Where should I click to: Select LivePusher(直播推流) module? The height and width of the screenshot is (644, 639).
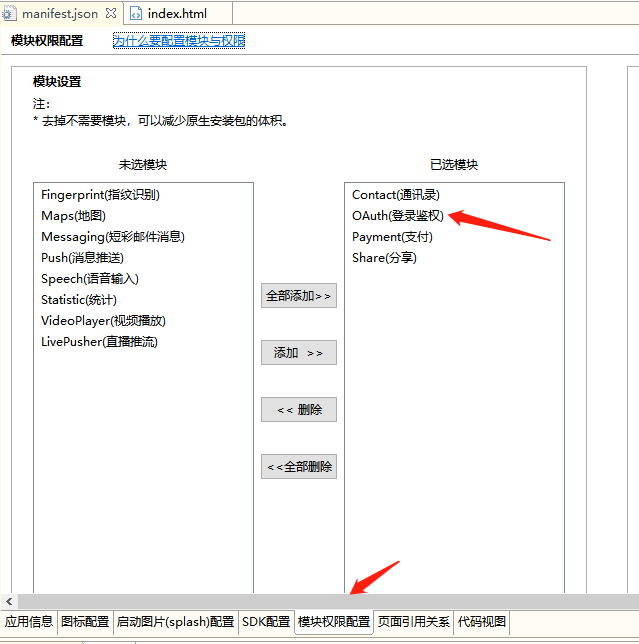point(99,341)
